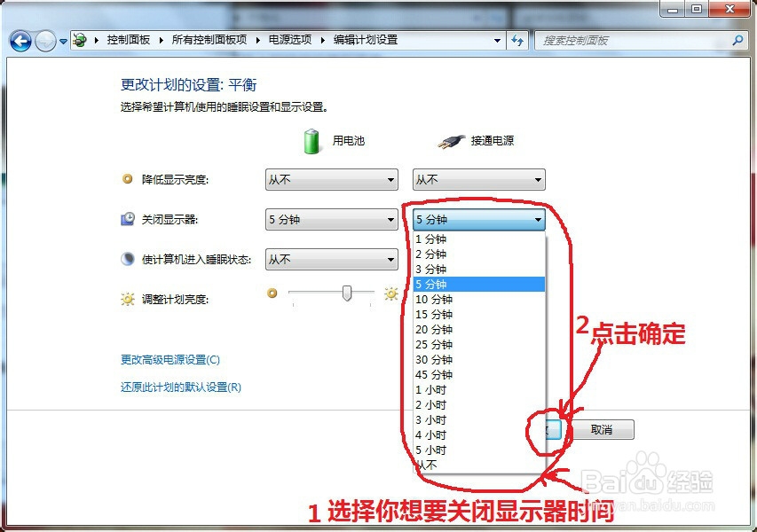Open the 降低显示亮度 battery dropdown
This screenshot has width=757, height=532.
(332, 180)
